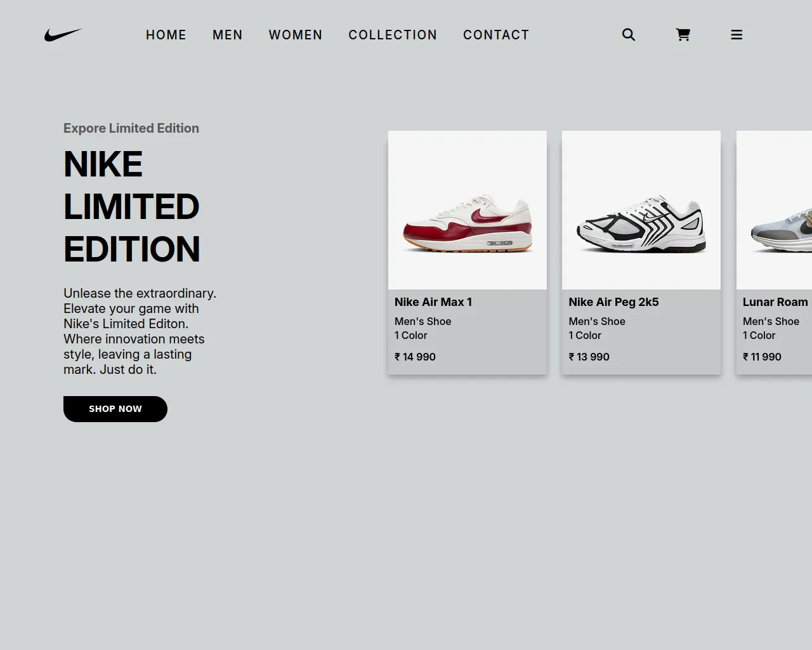The image size is (812, 650).
Task: Select the Nike Air Max 1 shoe image
Action: (468, 210)
